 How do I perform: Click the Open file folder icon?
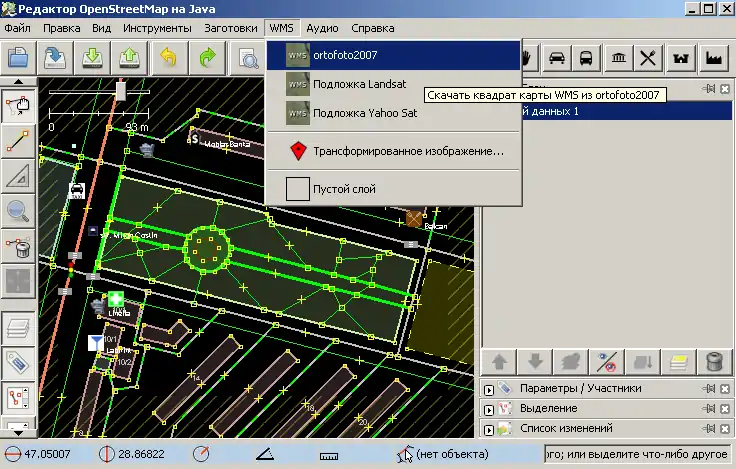(x=18, y=57)
